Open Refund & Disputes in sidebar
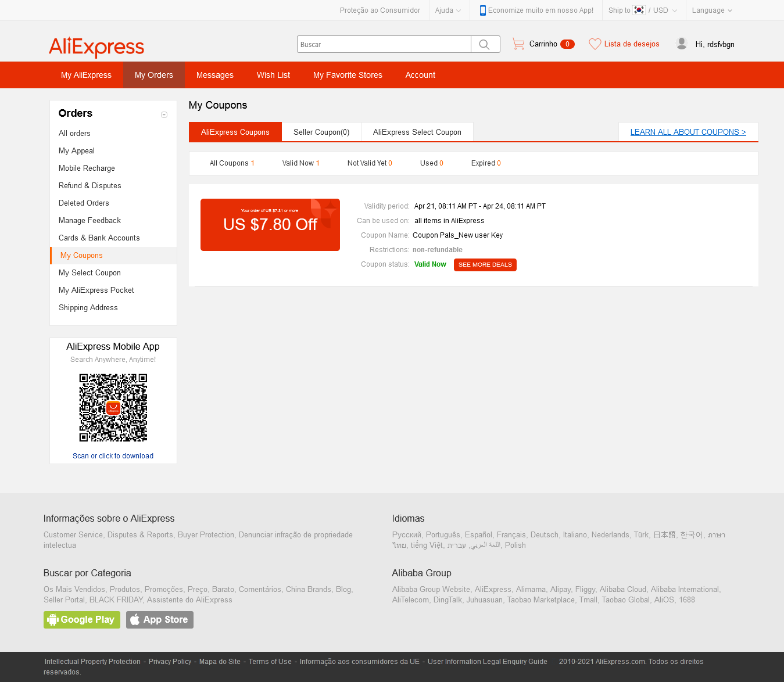Screen dimensions: 784x682 (x=90, y=185)
